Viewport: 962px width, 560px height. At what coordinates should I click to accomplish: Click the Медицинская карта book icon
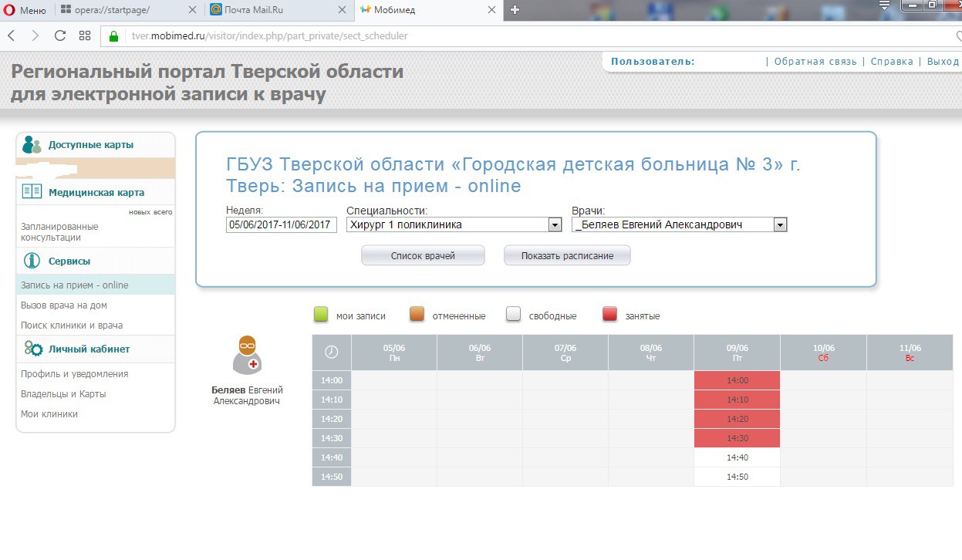[32, 192]
